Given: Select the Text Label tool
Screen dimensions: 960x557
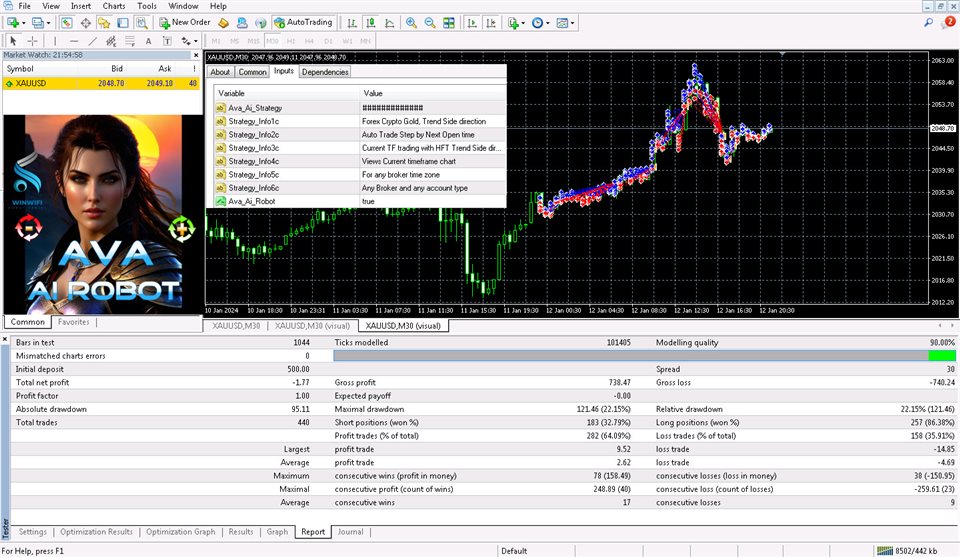Looking at the screenshot, I should [167, 41].
